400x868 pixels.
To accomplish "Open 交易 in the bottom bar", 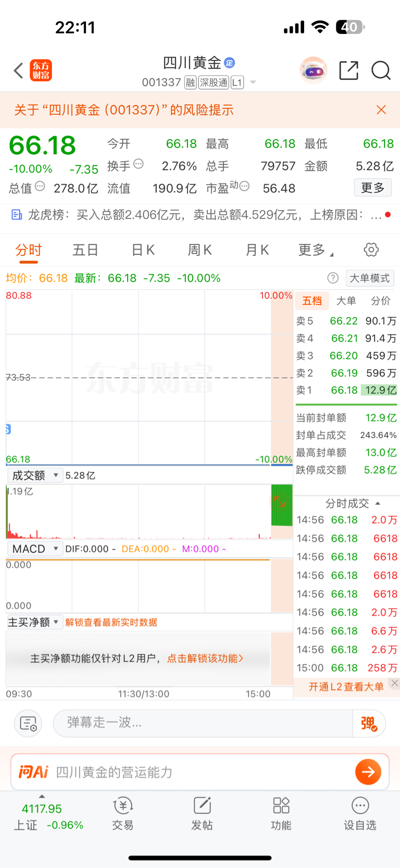I will (123, 813).
